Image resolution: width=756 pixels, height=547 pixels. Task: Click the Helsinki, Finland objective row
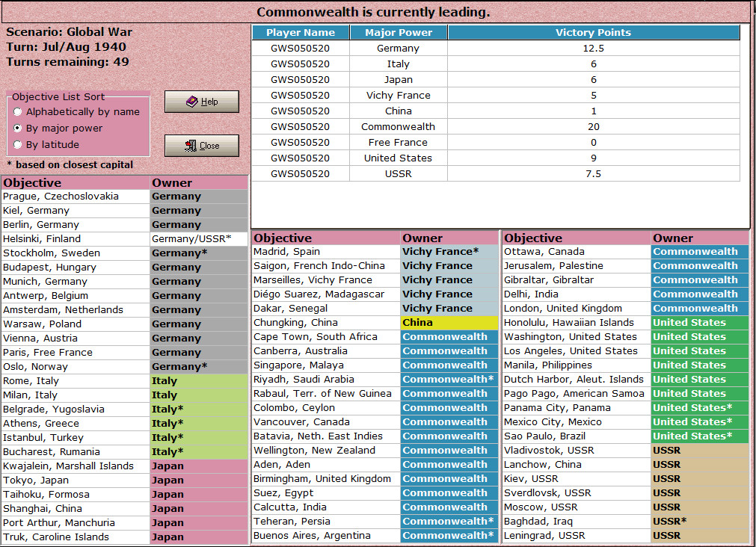coord(125,239)
